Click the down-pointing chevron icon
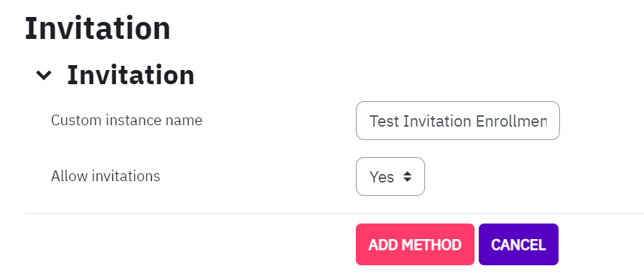 coord(44,75)
